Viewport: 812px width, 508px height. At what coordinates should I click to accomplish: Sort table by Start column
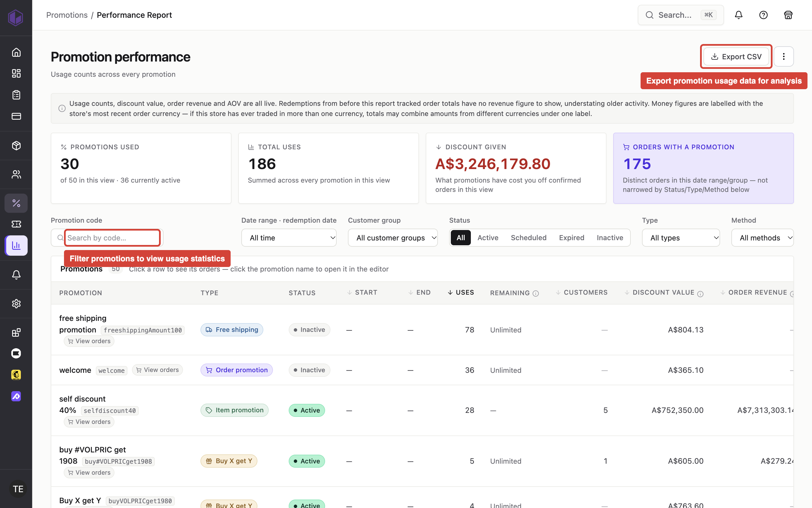(x=362, y=293)
